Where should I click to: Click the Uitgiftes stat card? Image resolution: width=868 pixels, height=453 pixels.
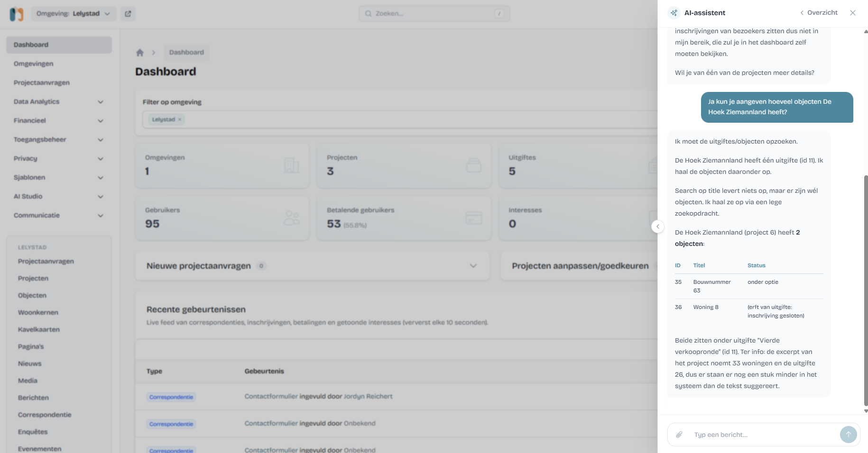(578, 165)
